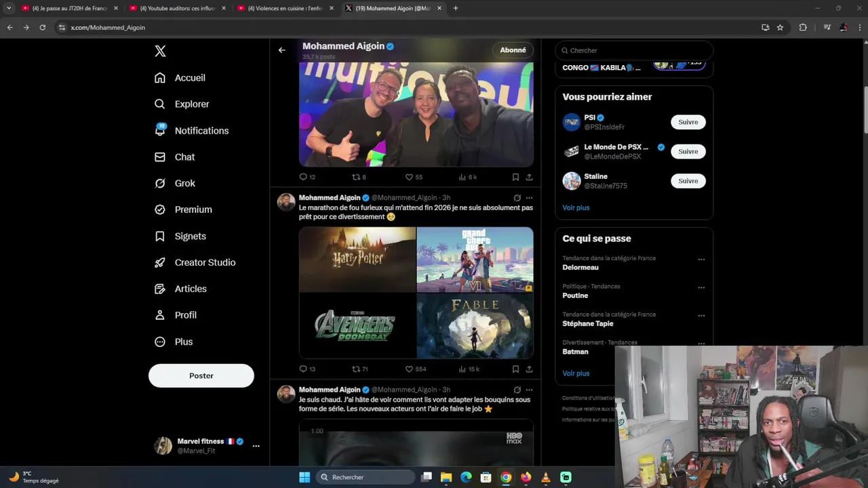Image resolution: width=868 pixels, height=488 pixels.
Task: Switch to Violences en cuisine tab
Action: pos(285,8)
